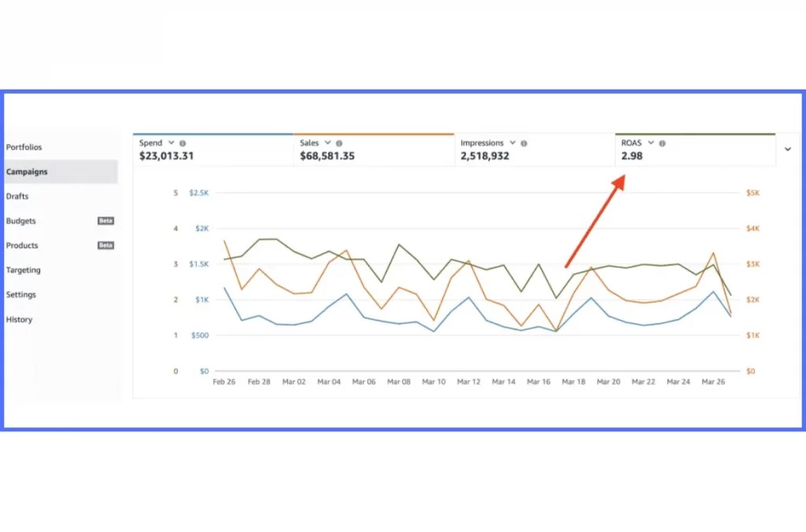This screenshot has width=806, height=532.
Task: Expand the metrics panel chevron on the right
Action: (x=788, y=149)
